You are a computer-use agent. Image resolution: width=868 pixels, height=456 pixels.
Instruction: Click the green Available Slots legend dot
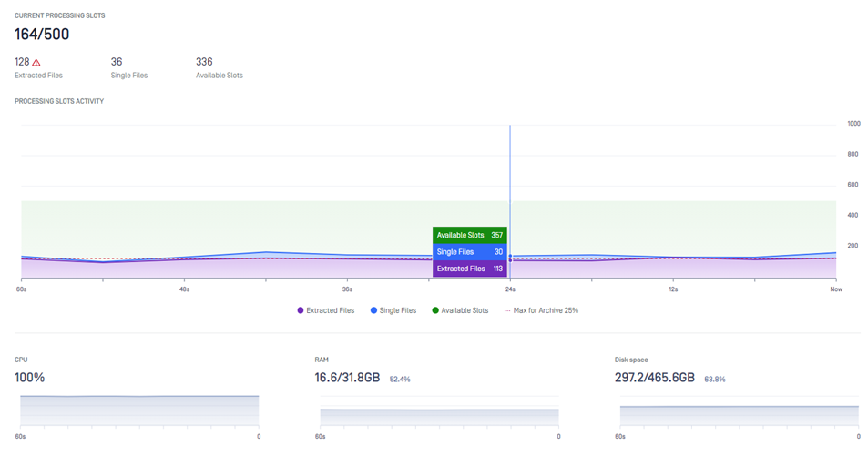coord(435,310)
